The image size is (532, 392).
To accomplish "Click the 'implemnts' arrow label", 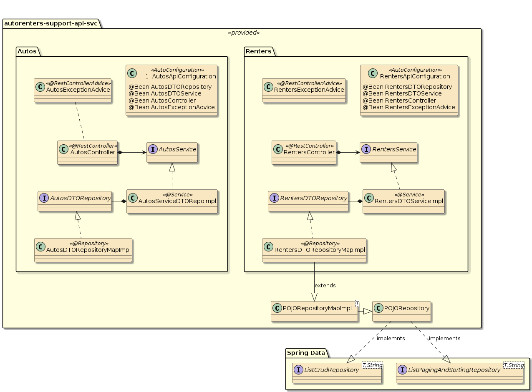I will 391,338.
